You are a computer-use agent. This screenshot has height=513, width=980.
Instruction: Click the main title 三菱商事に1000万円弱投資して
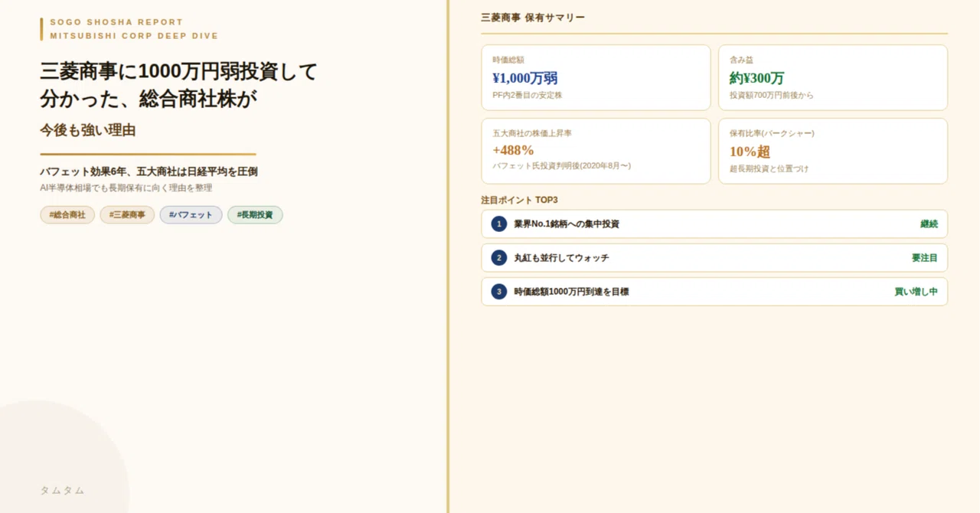[178, 72]
